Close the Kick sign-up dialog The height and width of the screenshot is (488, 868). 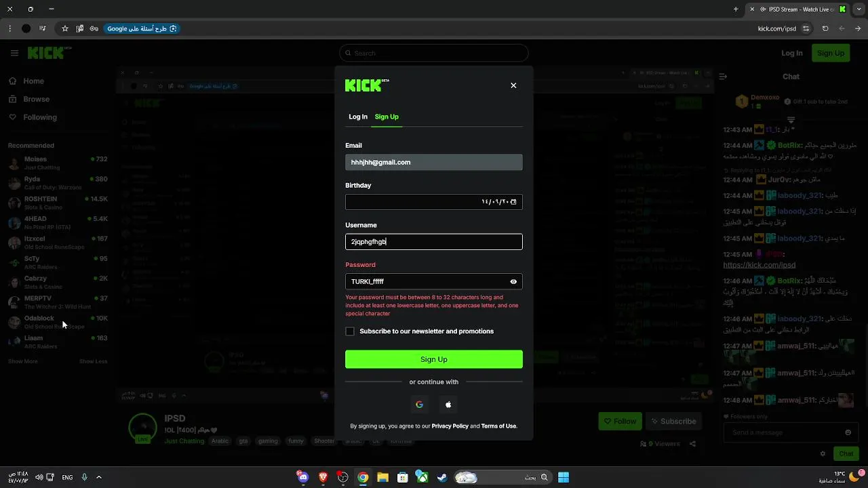(513, 85)
